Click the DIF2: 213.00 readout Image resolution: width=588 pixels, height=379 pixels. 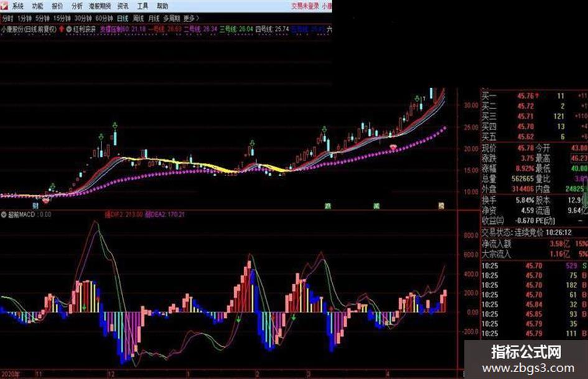coord(124,215)
